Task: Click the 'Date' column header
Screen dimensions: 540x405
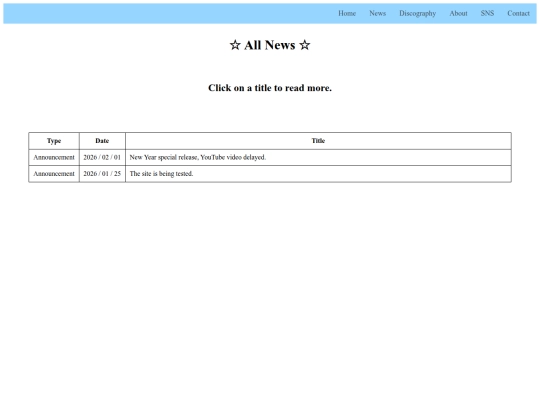Action: (x=102, y=141)
